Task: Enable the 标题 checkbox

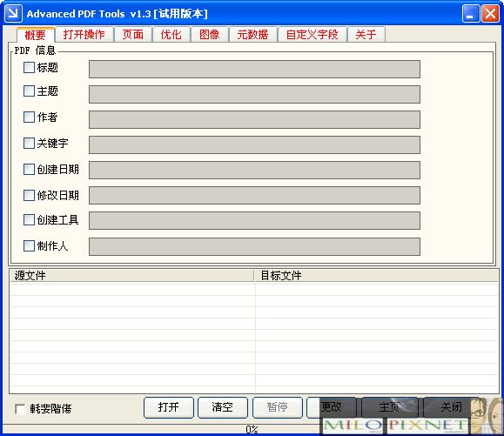Action: click(x=29, y=68)
